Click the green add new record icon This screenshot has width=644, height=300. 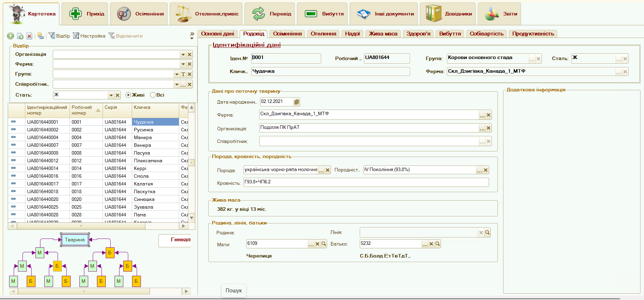coord(11,36)
